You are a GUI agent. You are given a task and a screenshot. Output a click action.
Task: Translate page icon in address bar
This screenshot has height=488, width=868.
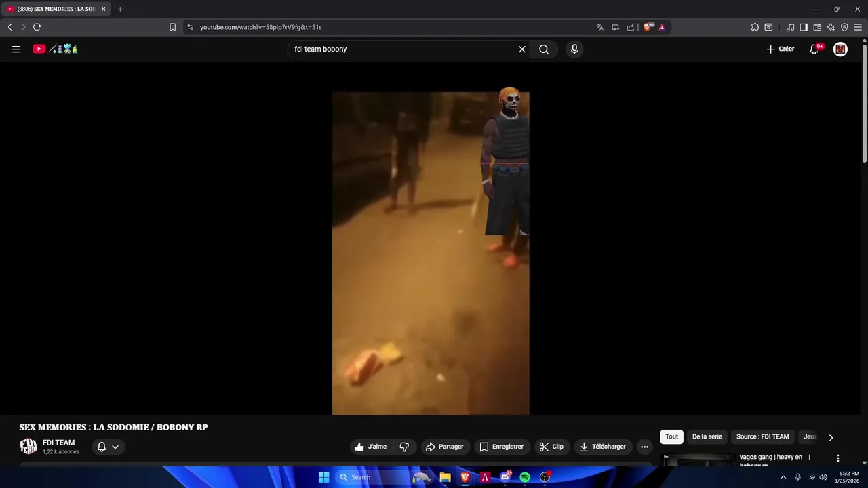599,27
